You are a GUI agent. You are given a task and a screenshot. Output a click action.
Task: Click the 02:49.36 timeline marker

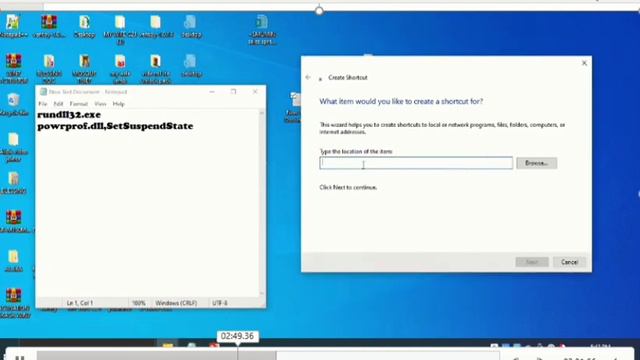tap(237, 336)
